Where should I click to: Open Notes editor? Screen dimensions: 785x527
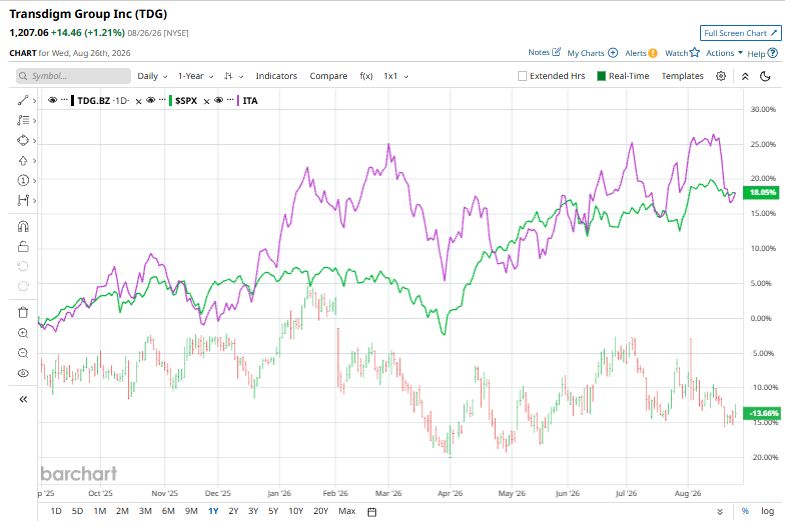pos(544,52)
